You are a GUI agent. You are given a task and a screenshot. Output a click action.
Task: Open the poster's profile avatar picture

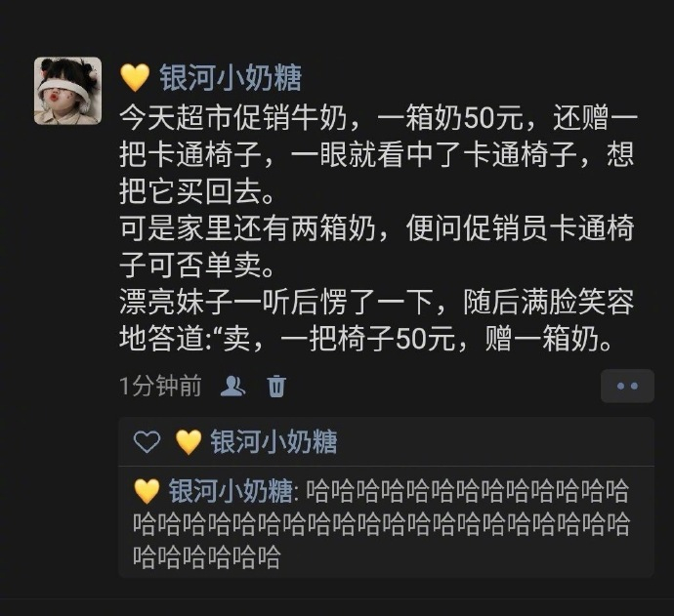68,91
